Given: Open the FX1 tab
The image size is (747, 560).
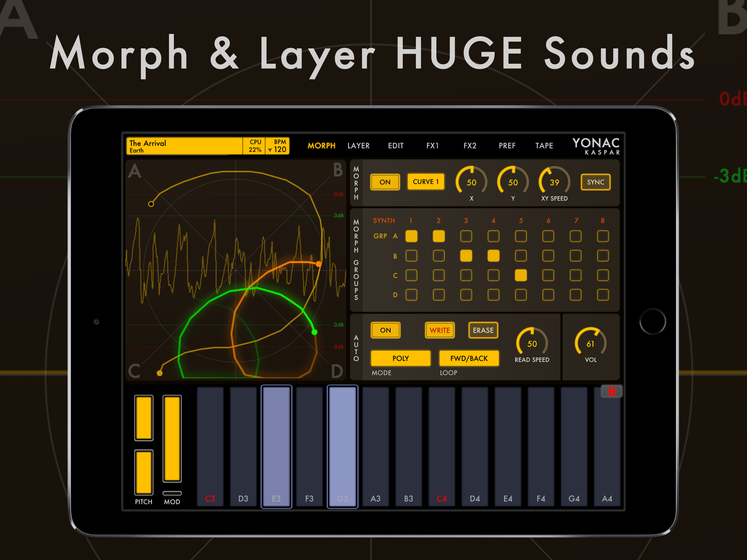Looking at the screenshot, I should tap(432, 145).
